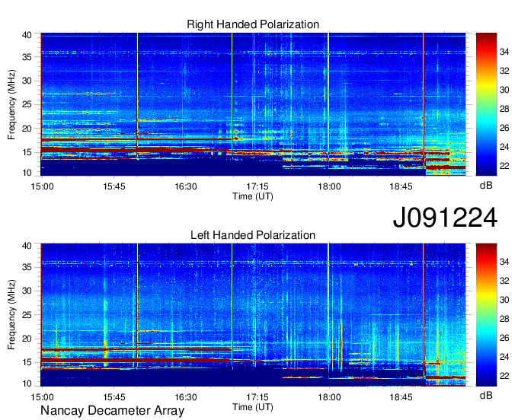
Task: Click the 20 MHz tick label on the bottom plot
Action: pos(27,339)
